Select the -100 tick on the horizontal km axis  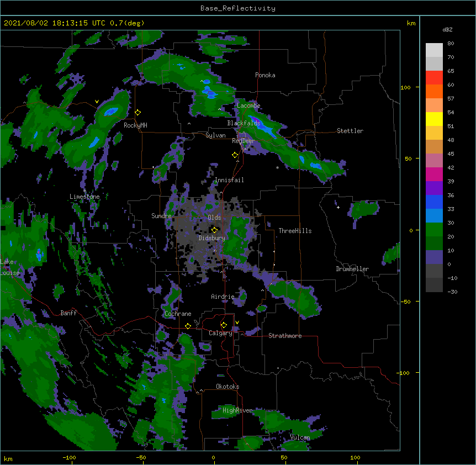[x=69, y=457]
